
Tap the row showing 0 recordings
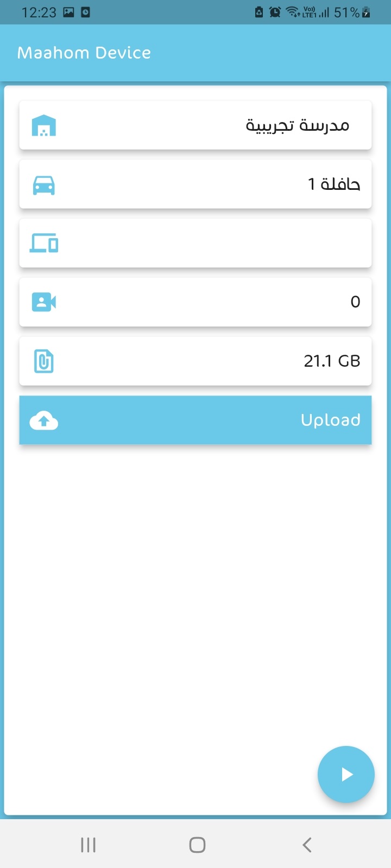[195, 302]
